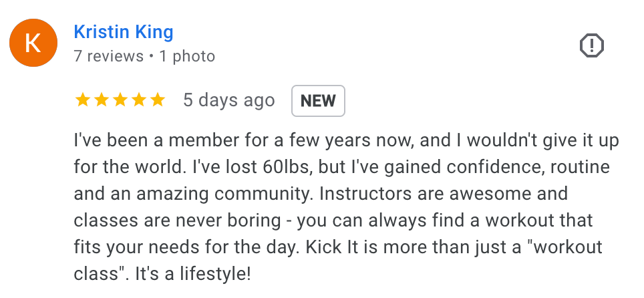Open Kristin King's profile link
The width and height of the screenshot is (644, 298).
(124, 31)
